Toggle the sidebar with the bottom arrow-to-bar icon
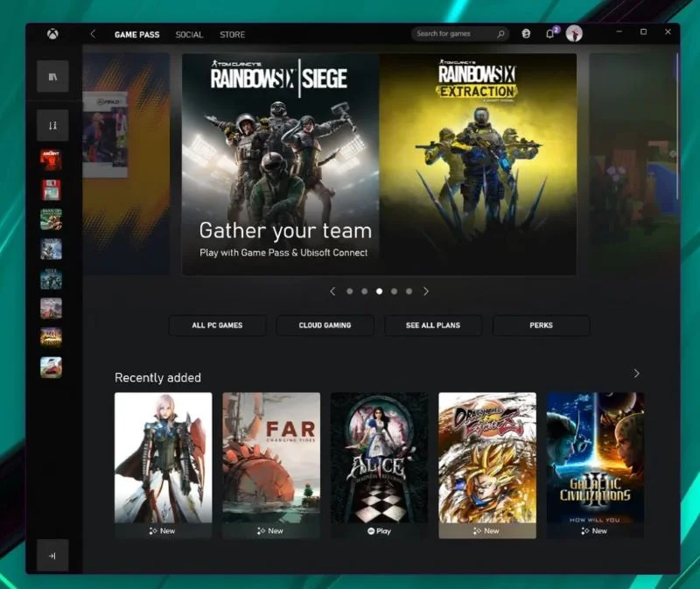Screen dimensions: 700x589 (x=52, y=556)
